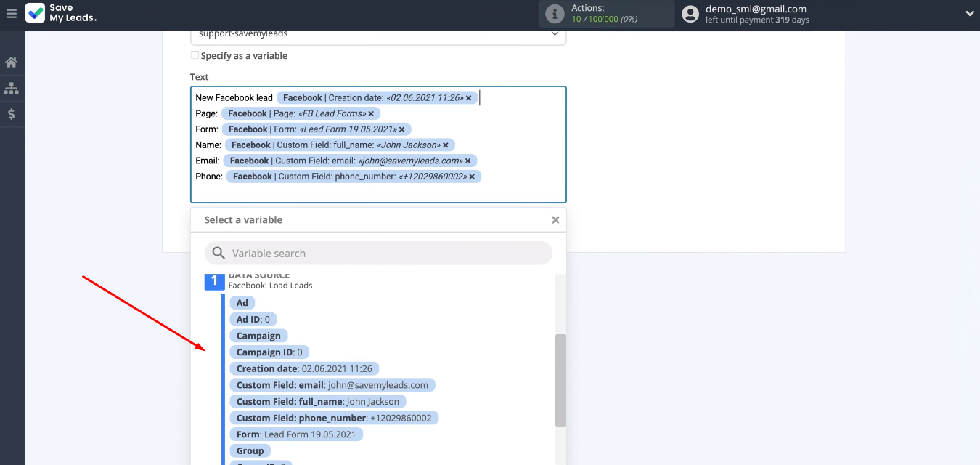The height and width of the screenshot is (465, 980).
Task: Click 'New Facebook lead' text
Action: 234,97
